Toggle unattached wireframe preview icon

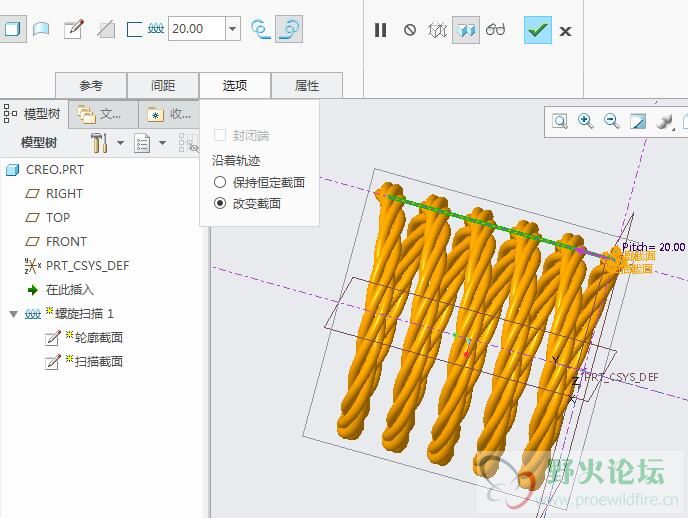(437, 30)
